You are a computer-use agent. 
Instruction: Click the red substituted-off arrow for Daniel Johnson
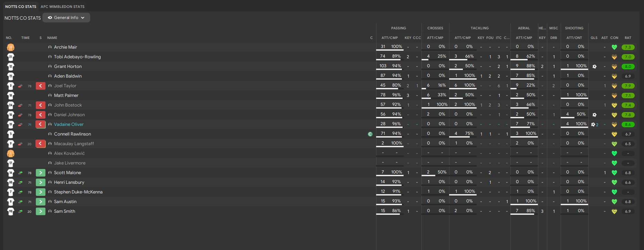coord(41,115)
